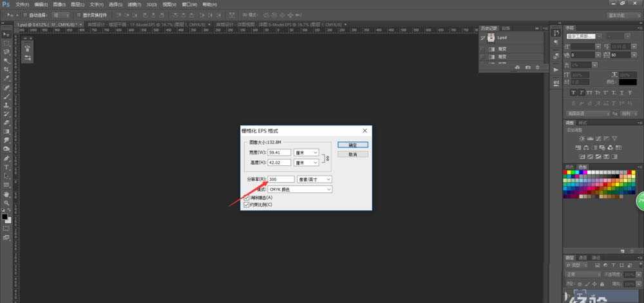Click the OK button in the rasterize dialog
The image size is (644, 303).
click(352, 145)
